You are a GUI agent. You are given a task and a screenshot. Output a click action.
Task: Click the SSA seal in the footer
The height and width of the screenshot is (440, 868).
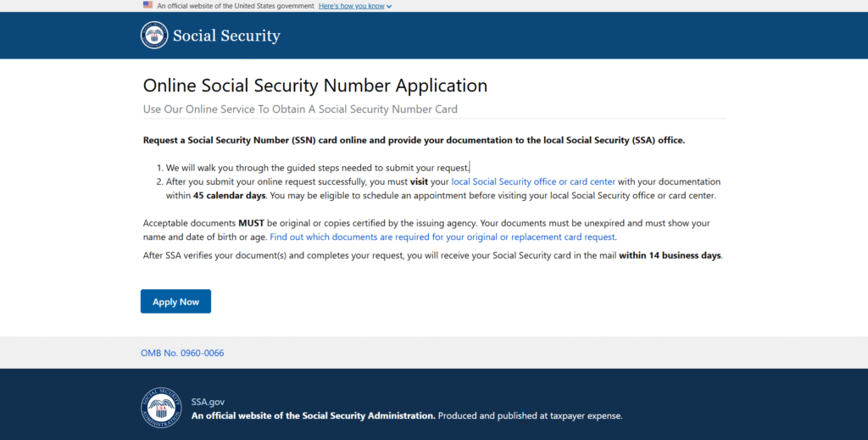[x=161, y=408]
